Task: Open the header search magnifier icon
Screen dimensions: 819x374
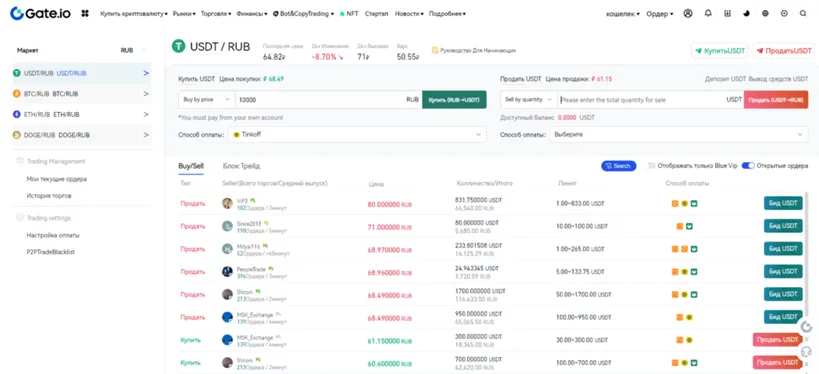Action: pyautogui.click(x=803, y=14)
